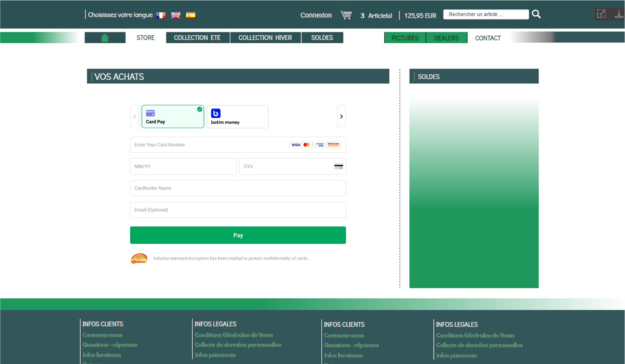Choose the Spanish flag language icon
Image resolution: width=625 pixels, height=364 pixels.
190,15
